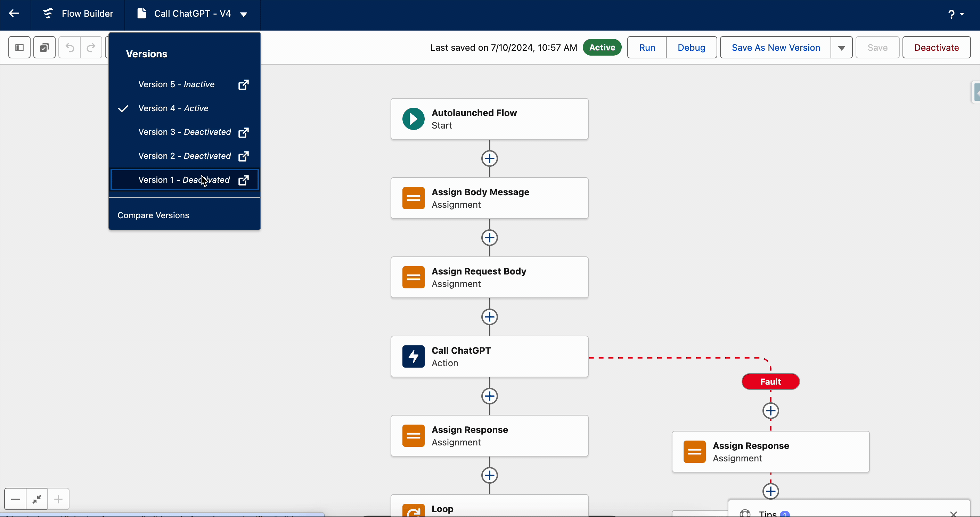Zoom out with the minus button
Screen dimensions: 980x517
tap(16, 499)
